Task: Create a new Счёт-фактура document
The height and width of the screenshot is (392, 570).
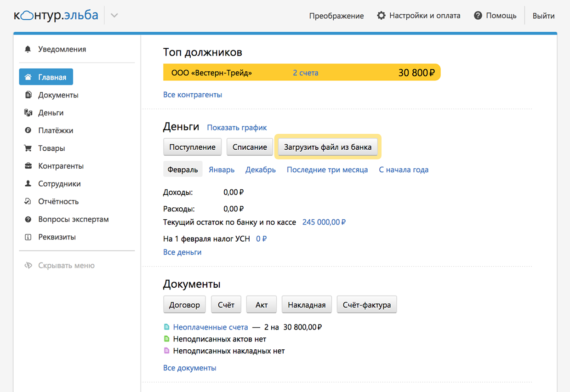Action: [x=366, y=305]
